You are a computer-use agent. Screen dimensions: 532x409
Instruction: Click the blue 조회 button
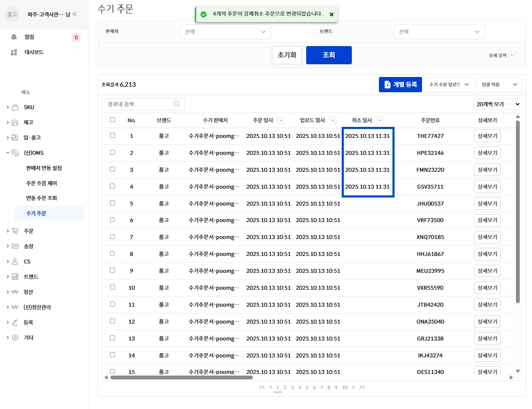click(329, 55)
